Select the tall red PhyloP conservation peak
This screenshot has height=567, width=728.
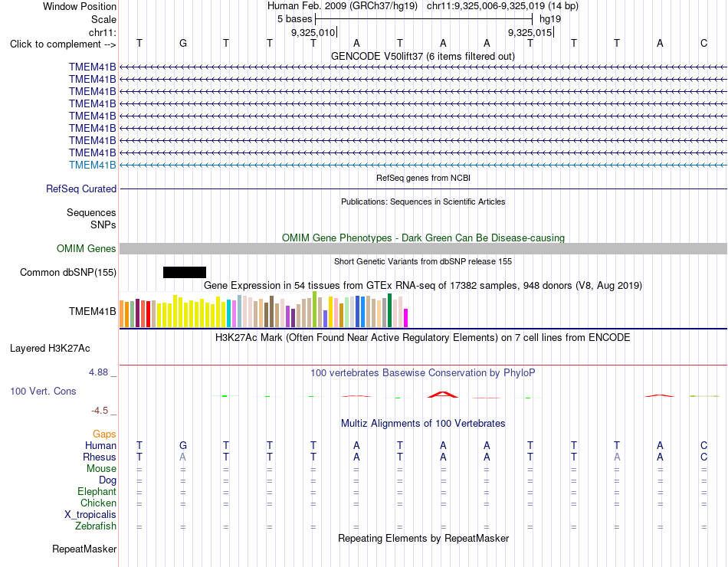(x=443, y=395)
